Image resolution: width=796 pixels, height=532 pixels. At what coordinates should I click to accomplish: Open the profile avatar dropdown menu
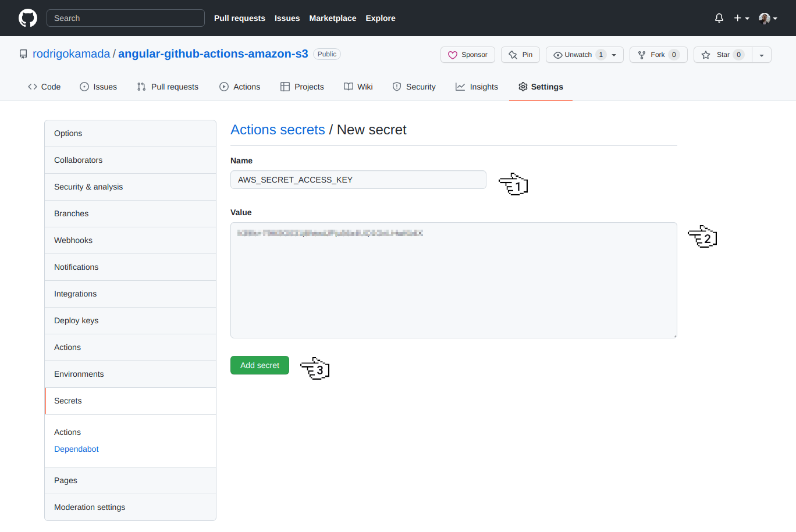[x=767, y=18]
